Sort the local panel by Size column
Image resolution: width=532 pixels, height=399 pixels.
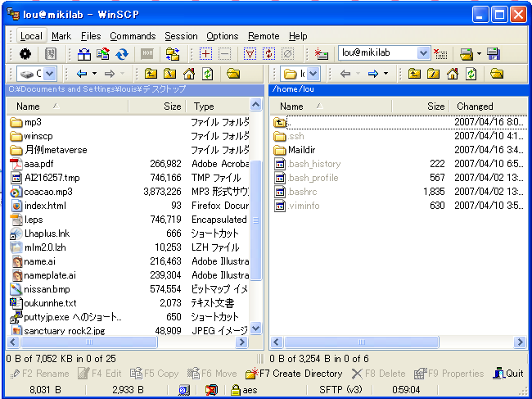click(157, 107)
